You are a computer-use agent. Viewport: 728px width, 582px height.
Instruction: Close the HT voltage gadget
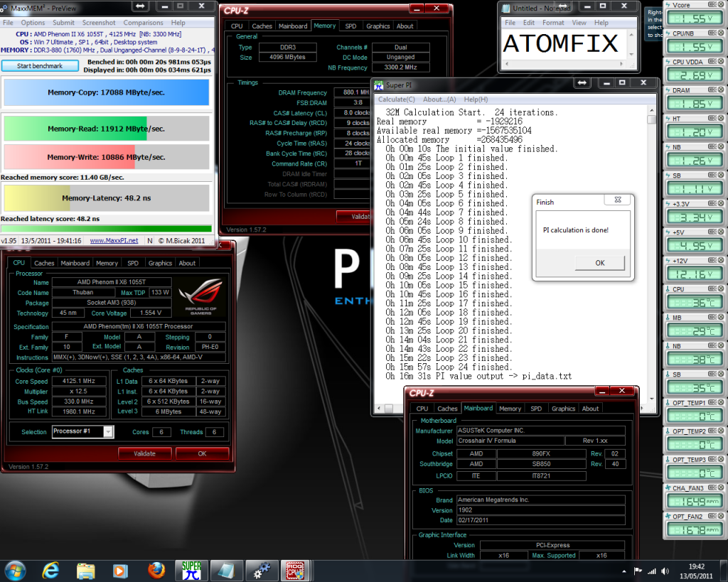point(721,119)
